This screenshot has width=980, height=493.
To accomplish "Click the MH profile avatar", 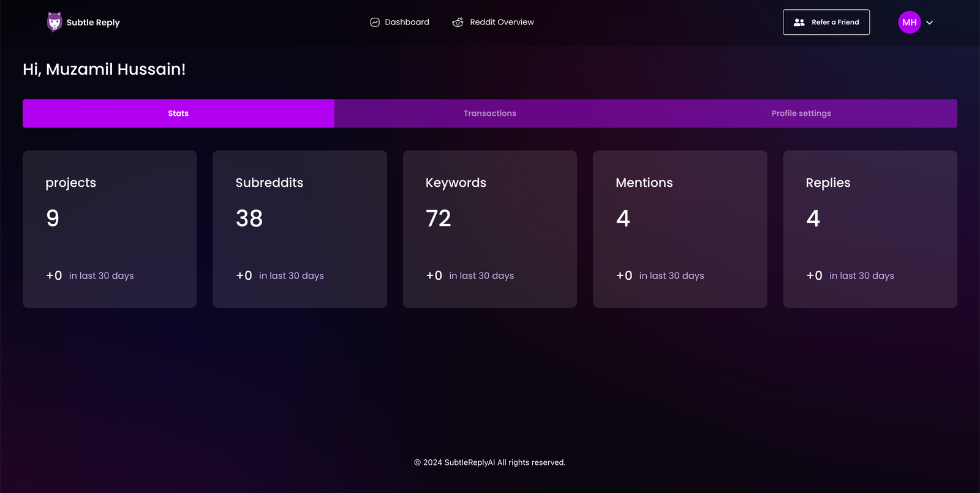I will (910, 22).
